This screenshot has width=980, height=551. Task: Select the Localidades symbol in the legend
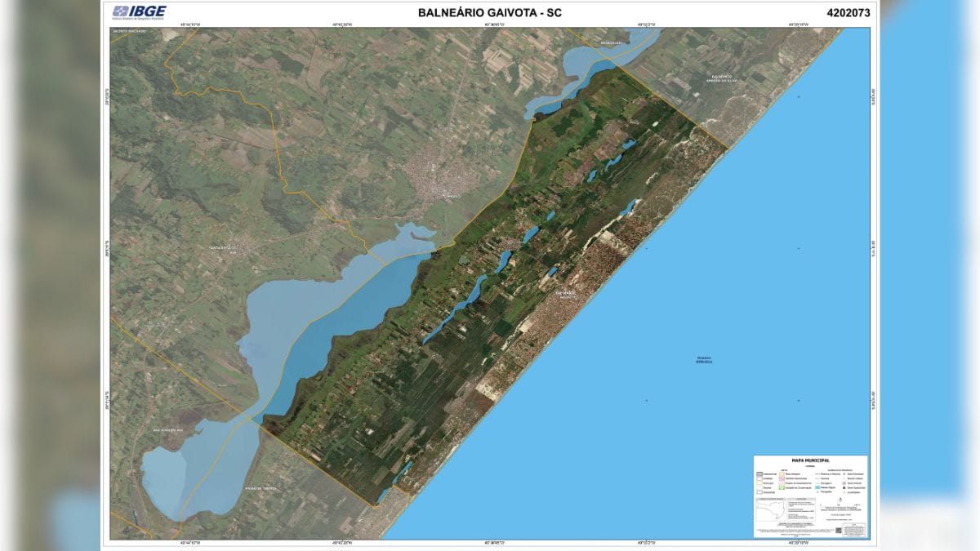(843, 491)
